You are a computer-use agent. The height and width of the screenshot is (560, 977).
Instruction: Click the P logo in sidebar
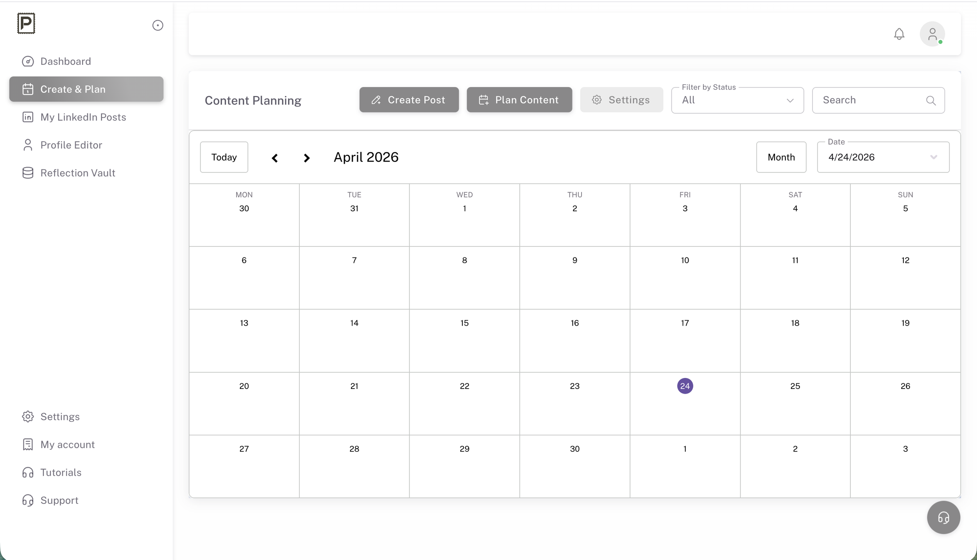click(x=26, y=23)
